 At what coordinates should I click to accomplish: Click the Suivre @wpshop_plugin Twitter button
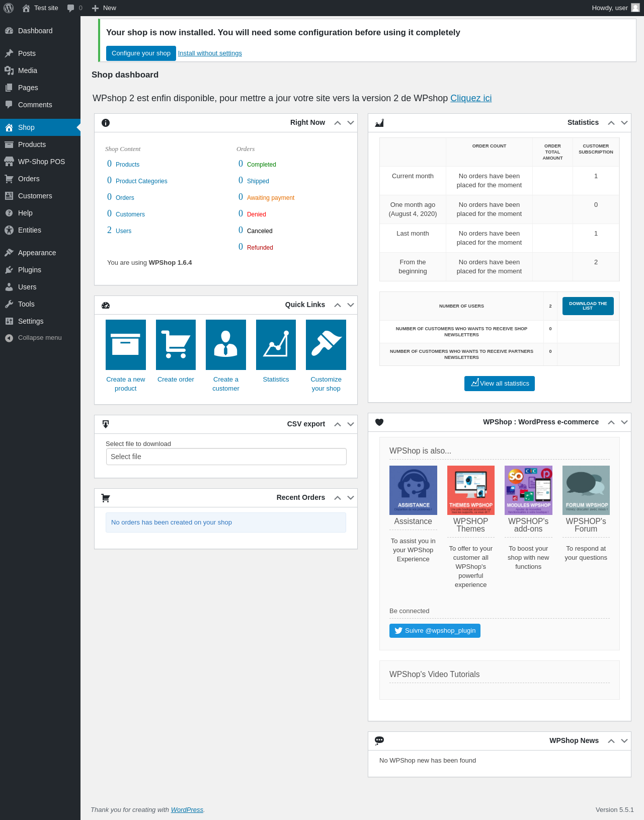click(435, 631)
